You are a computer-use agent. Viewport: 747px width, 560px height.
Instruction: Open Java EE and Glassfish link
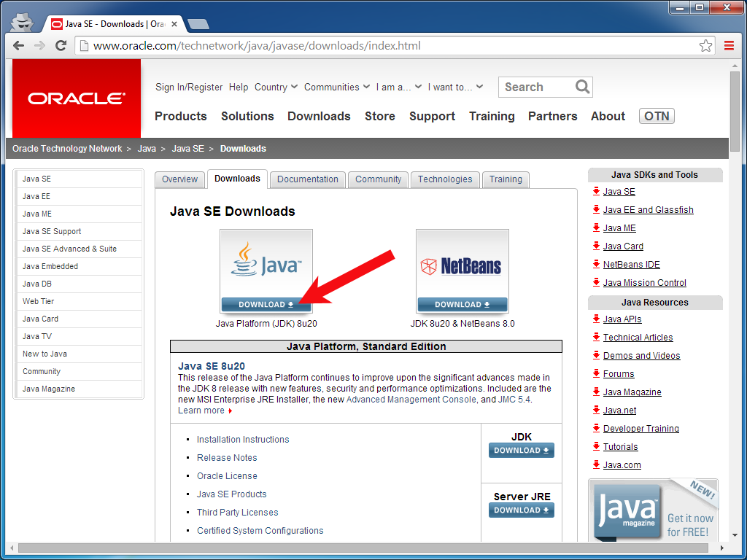(648, 209)
